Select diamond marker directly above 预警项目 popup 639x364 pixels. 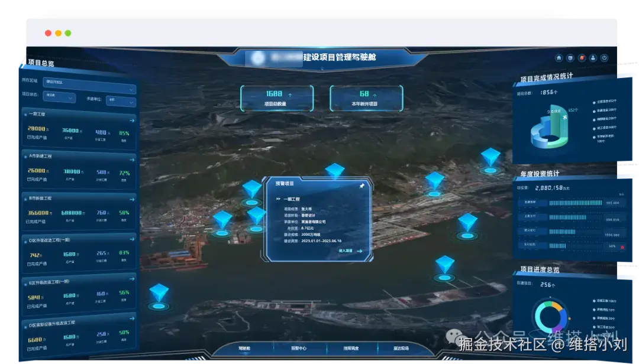pos(335,171)
